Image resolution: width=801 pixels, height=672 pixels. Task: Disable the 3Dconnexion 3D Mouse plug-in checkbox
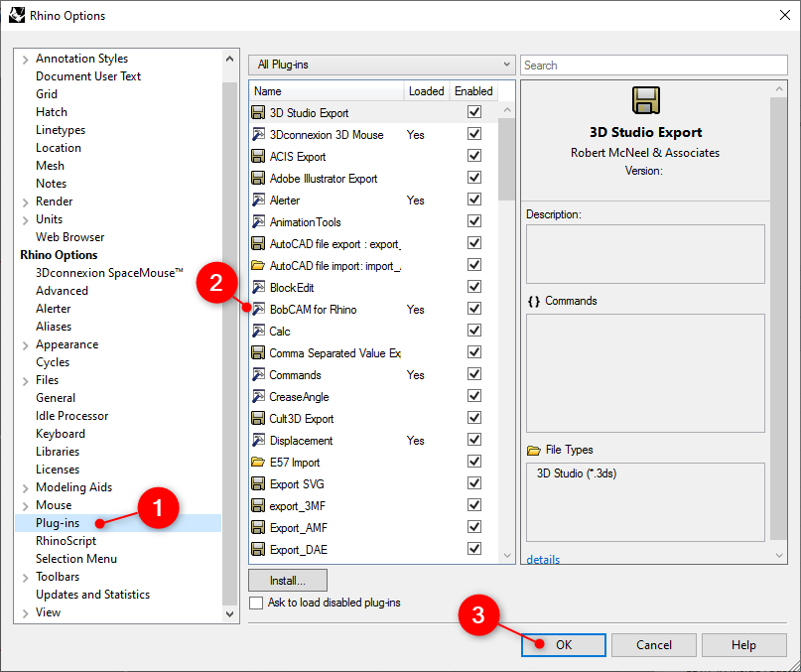tap(474, 134)
